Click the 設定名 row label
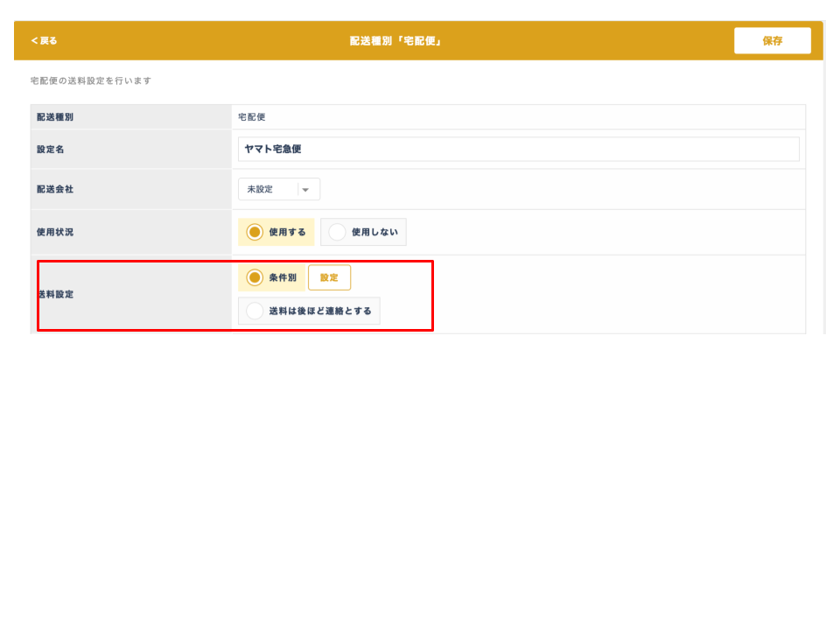840x630 pixels. [x=51, y=150]
